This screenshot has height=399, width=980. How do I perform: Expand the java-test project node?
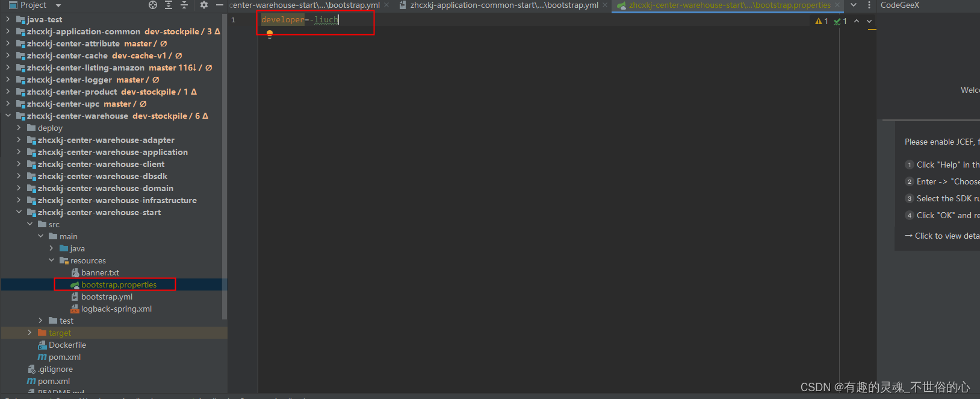point(8,19)
